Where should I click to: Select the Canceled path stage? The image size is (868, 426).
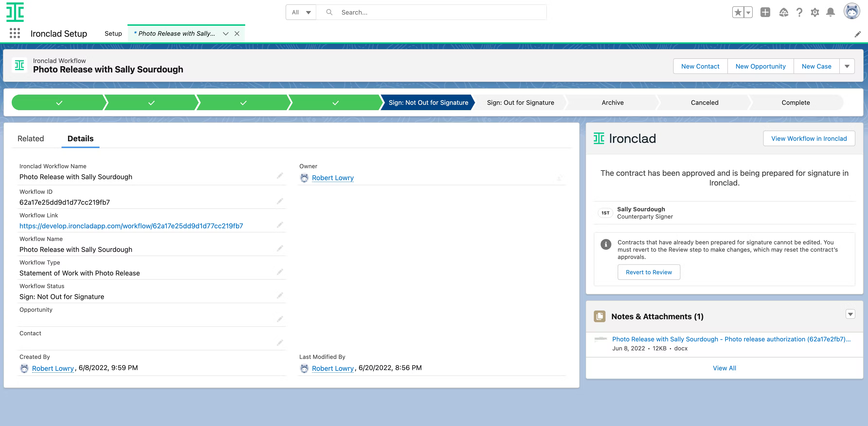click(x=705, y=102)
